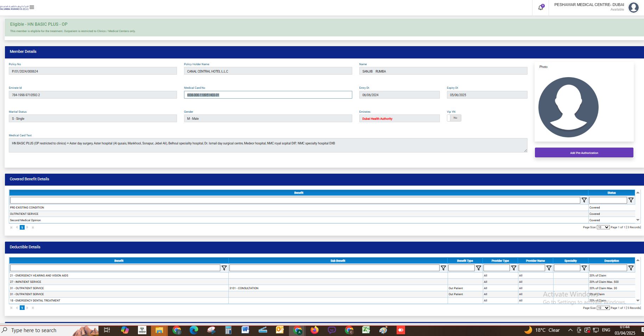
Task: Sort by the Description column header
Action: pyautogui.click(x=611, y=261)
